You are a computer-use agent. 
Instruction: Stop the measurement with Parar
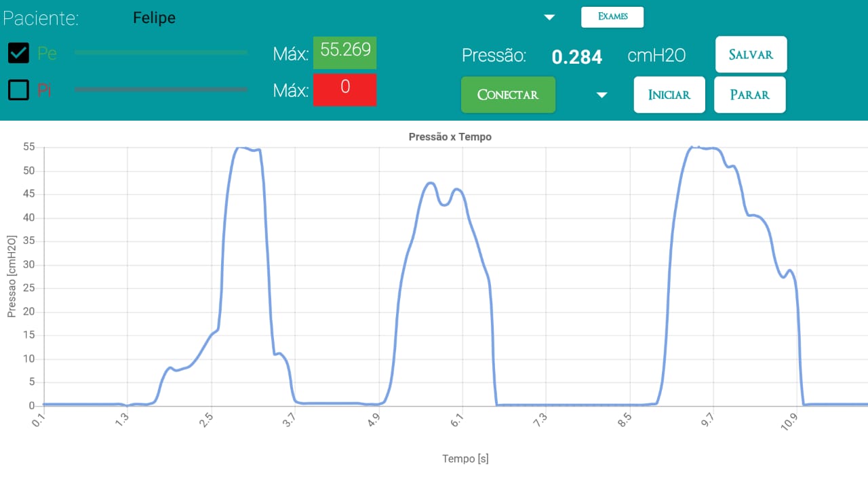749,94
